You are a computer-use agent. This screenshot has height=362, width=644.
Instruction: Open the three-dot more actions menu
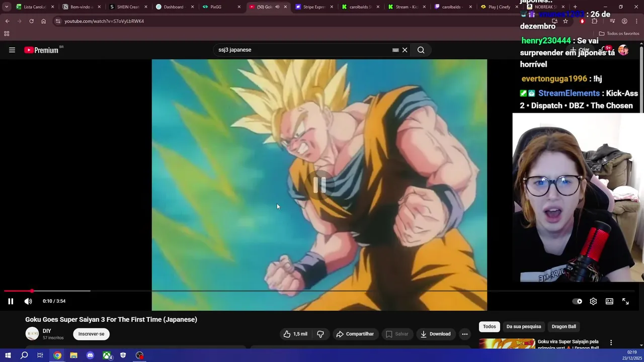[465, 334]
